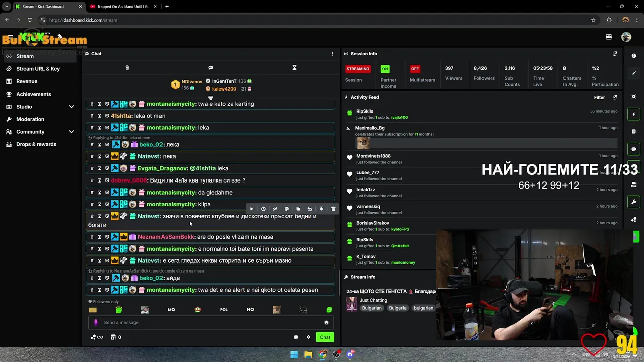
Task: Click the Bulgaria tag in Stream info
Action: [x=397, y=308]
